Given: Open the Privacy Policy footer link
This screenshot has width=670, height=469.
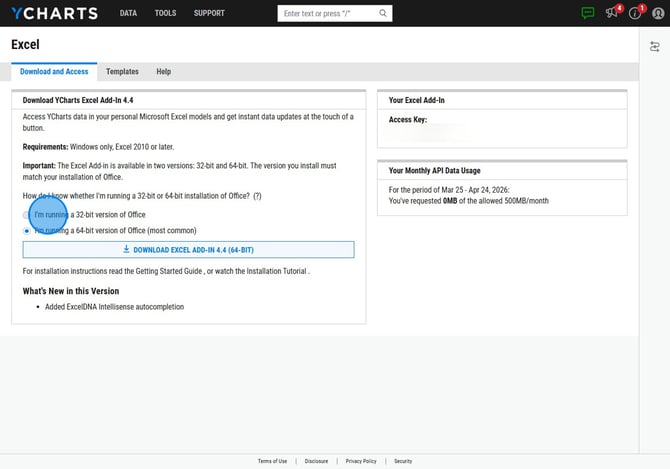Looking at the screenshot, I should [361, 461].
